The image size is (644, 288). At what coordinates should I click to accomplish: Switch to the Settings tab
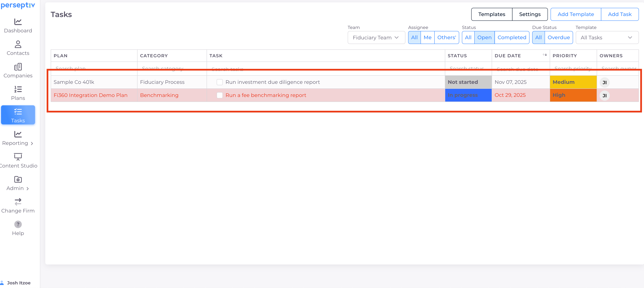point(530,14)
